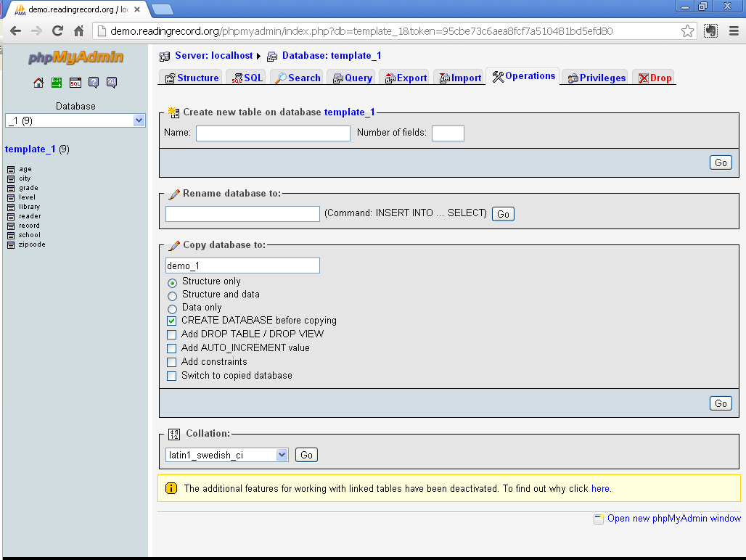Open the Database selector dropdown in sidebar
This screenshot has height=560, width=746.
75,120
